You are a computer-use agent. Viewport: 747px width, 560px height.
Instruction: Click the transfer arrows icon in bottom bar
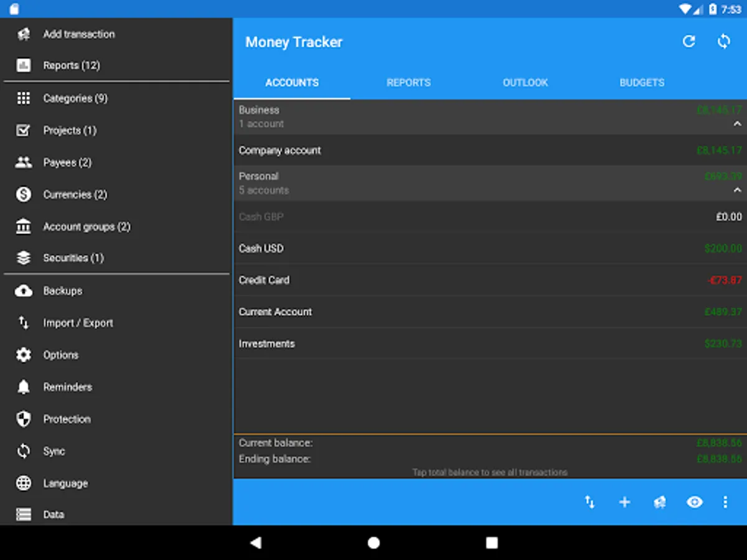click(x=590, y=502)
